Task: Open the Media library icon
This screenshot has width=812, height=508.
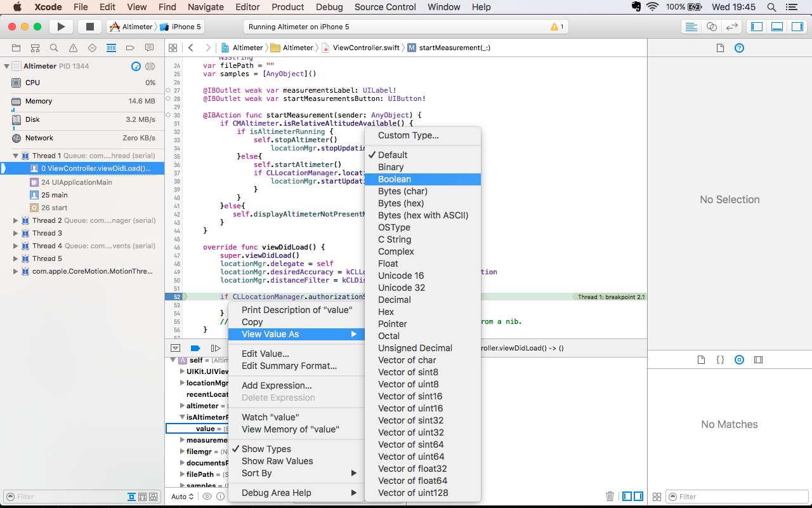Action: (758, 359)
